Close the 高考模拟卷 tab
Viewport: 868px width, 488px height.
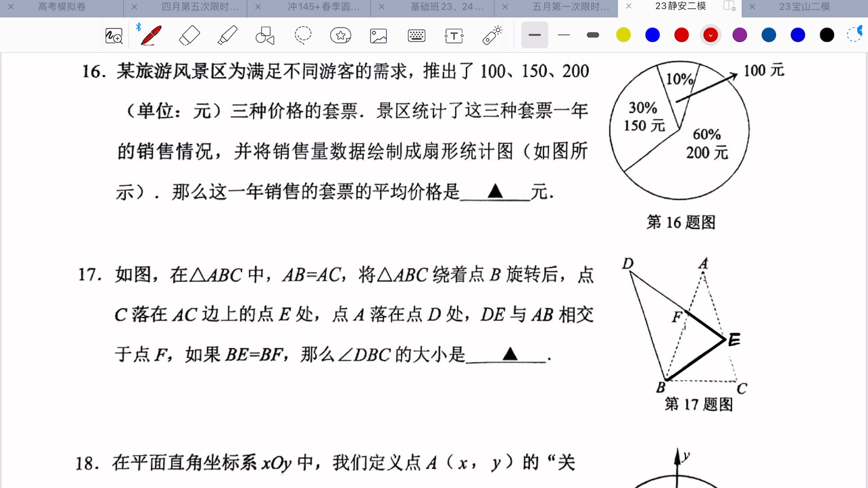[x=11, y=7]
